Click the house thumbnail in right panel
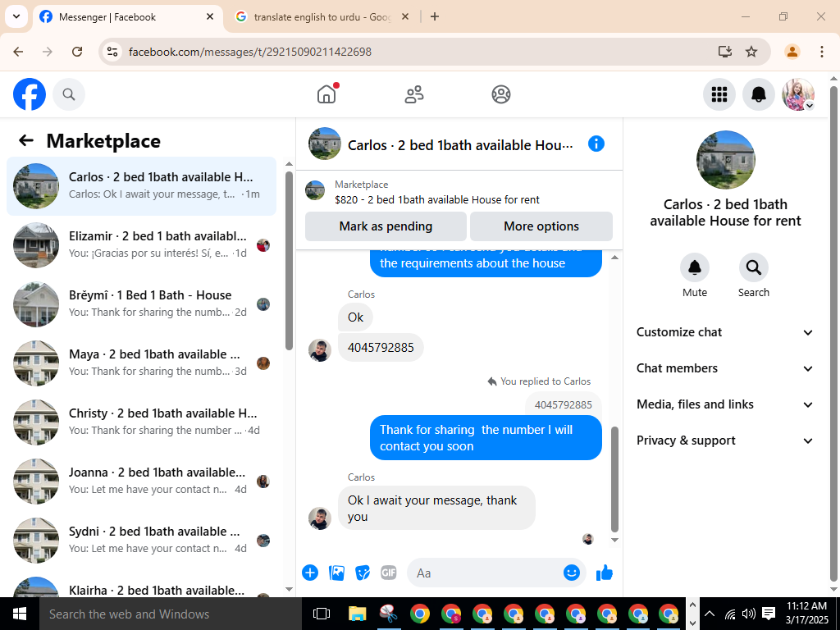Screen dimensions: 840x630 click(725, 160)
